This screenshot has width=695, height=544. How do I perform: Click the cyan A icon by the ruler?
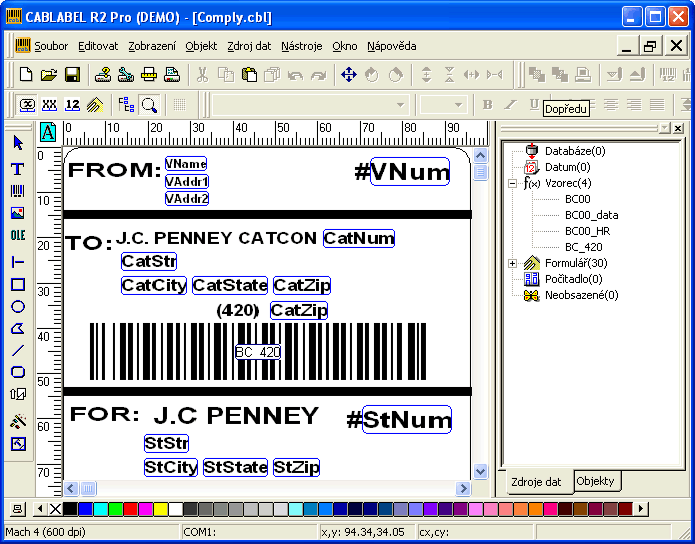pos(48,132)
